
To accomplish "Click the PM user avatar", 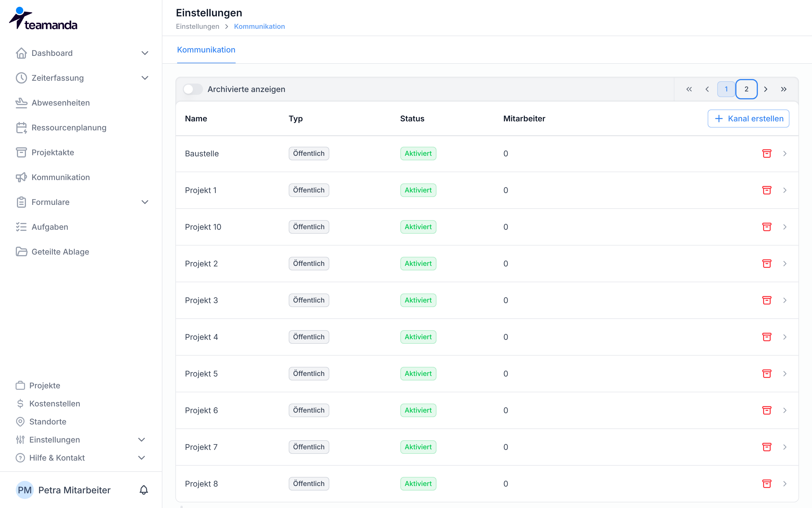I will pos(25,490).
